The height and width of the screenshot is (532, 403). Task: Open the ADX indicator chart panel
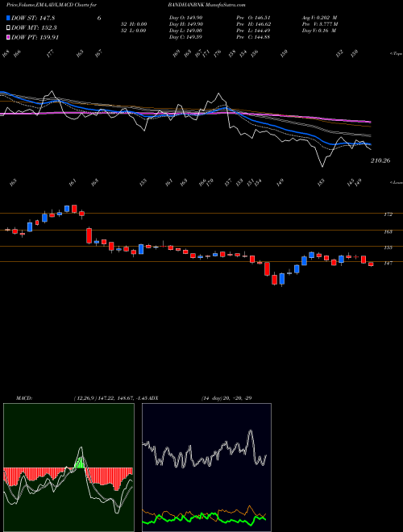206,468
